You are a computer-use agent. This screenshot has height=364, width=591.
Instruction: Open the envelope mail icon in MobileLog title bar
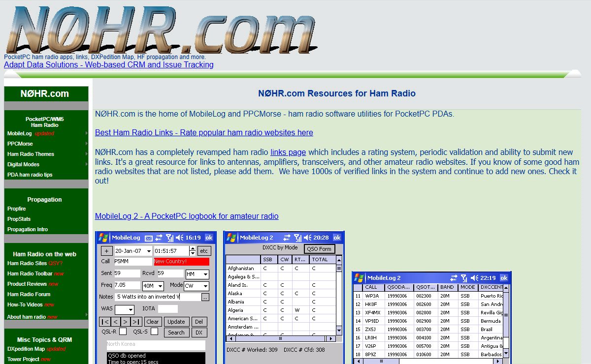(x=149, y=238)
